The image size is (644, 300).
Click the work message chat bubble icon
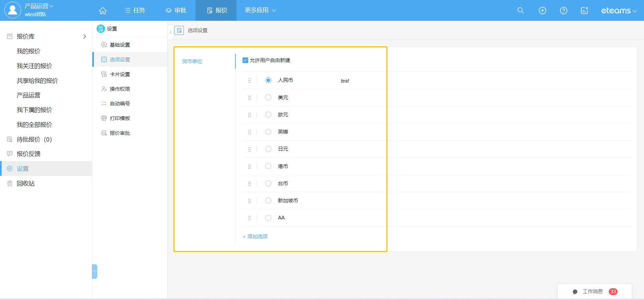pyautogui.click(x=575, y=292)
